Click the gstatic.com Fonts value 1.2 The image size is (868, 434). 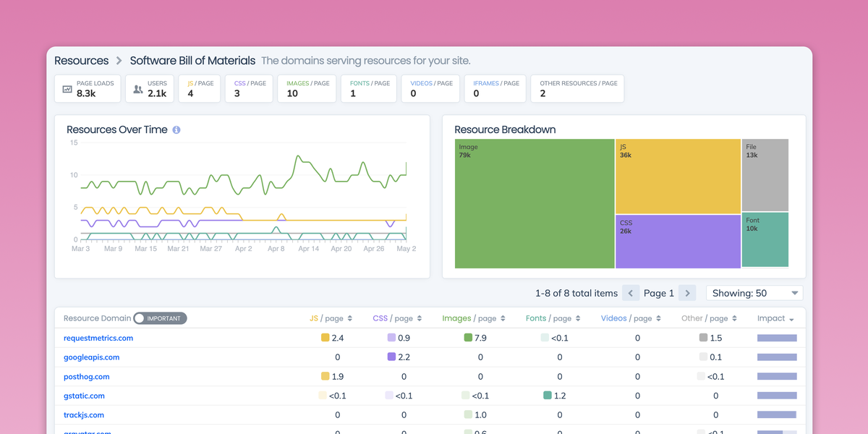(x=560, y=396)
